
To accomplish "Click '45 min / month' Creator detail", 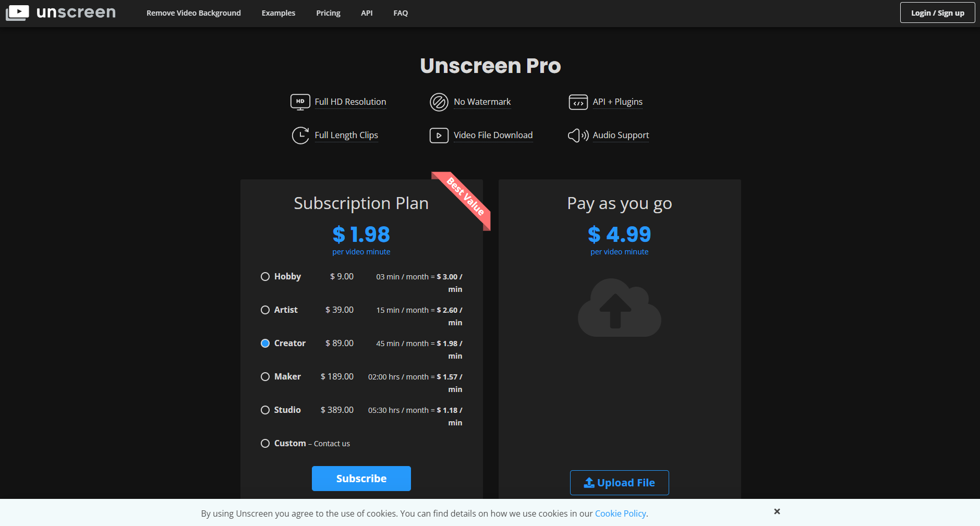I will 402,344.
